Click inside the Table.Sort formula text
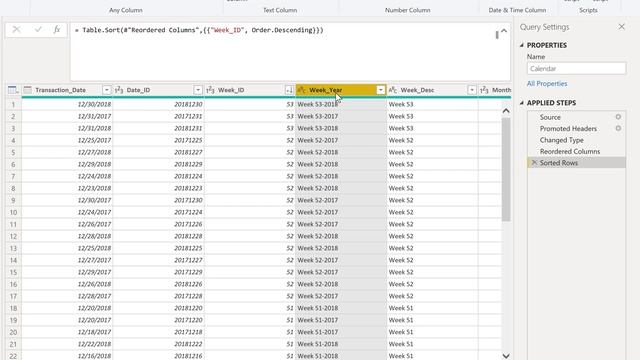The width and height of the screenshot is (640, 360). (x=199, y=30)
